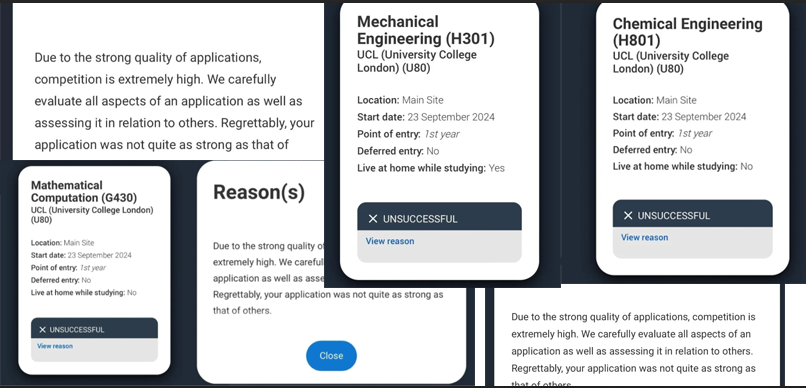The width and height of the screenshot is (806, 388).
Task: Open View reason for Chemical Engineering
Action: 645,237
